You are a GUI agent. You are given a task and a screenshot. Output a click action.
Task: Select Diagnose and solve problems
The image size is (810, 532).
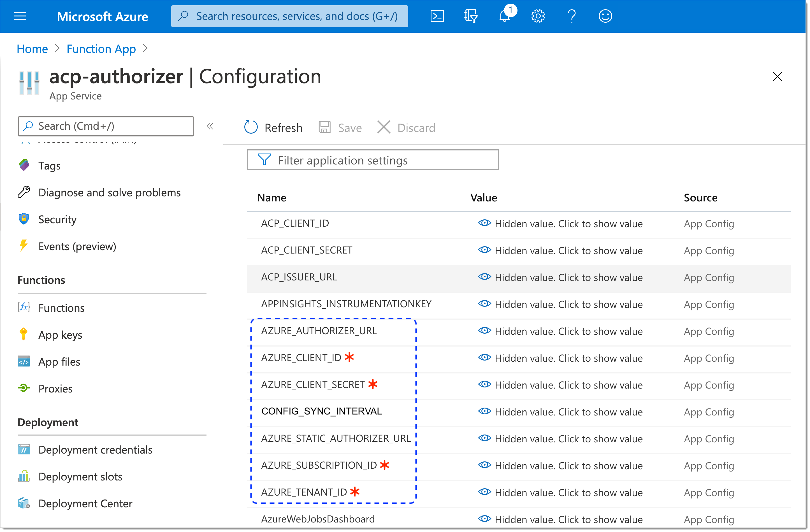(110, 193)
